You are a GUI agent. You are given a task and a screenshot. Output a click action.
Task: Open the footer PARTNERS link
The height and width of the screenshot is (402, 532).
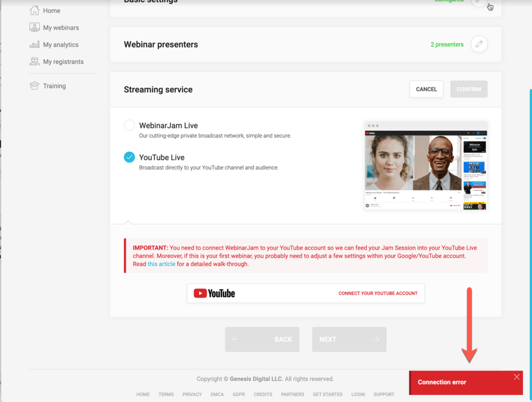coord(292,394)
